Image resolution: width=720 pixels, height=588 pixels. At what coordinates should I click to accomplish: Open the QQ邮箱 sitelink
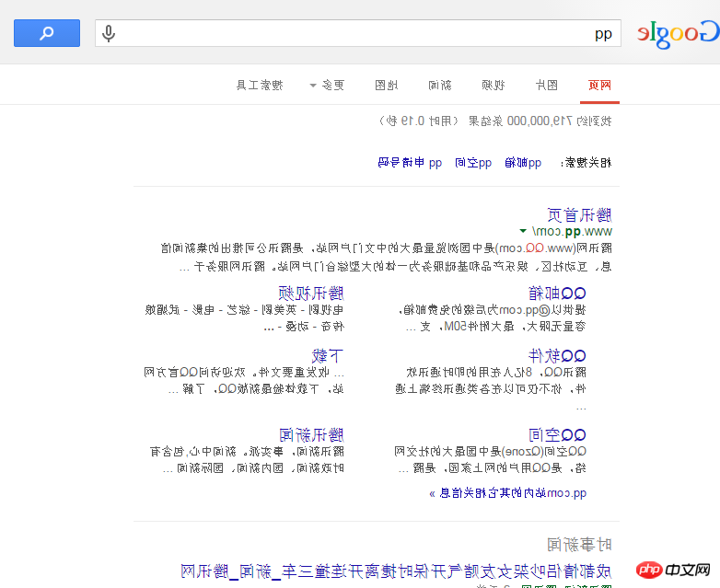(557, 294)
